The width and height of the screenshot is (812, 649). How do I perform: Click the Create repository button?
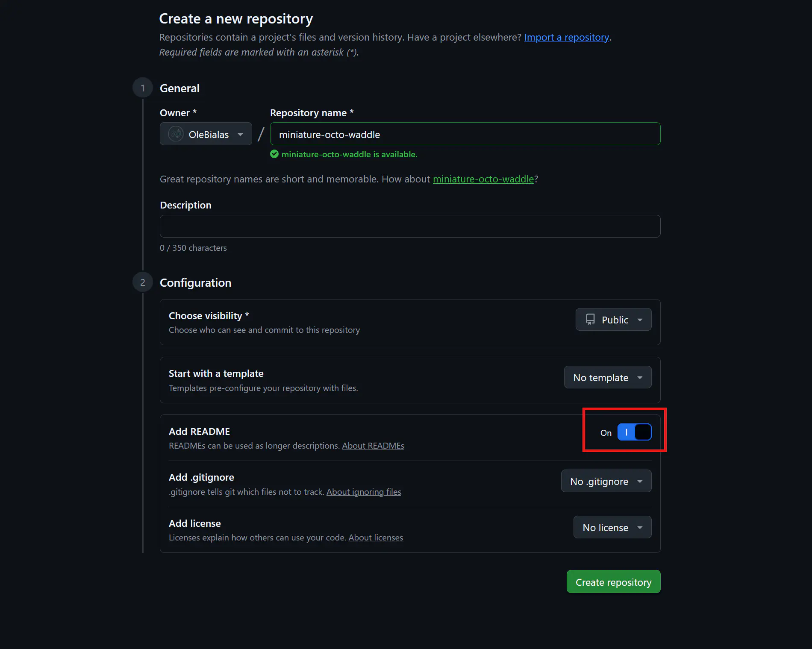[613, 582]
